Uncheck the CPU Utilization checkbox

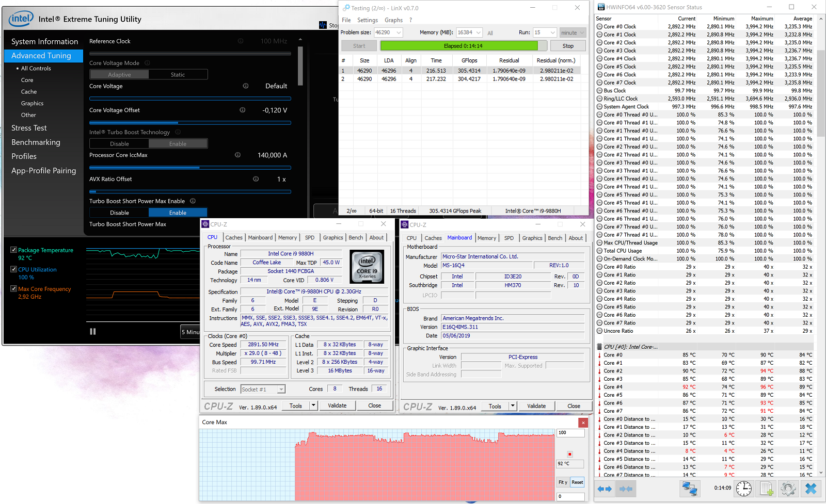click(x=14, y=269)
